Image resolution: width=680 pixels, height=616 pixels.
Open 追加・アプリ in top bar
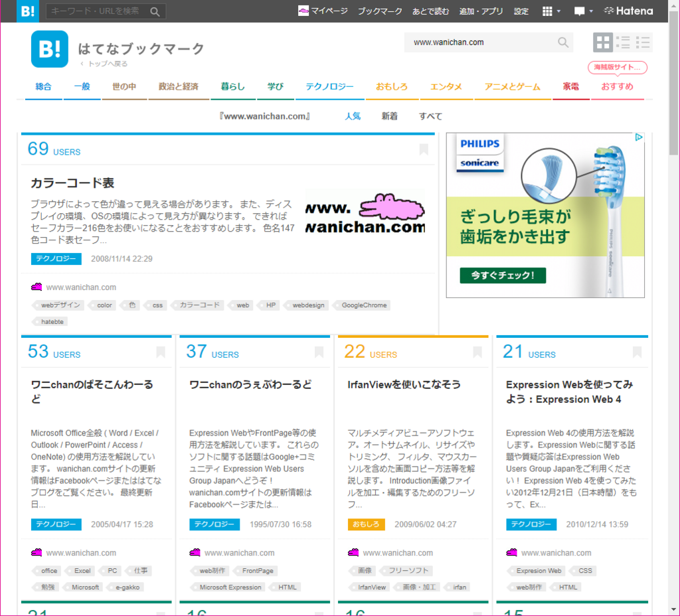481,11
